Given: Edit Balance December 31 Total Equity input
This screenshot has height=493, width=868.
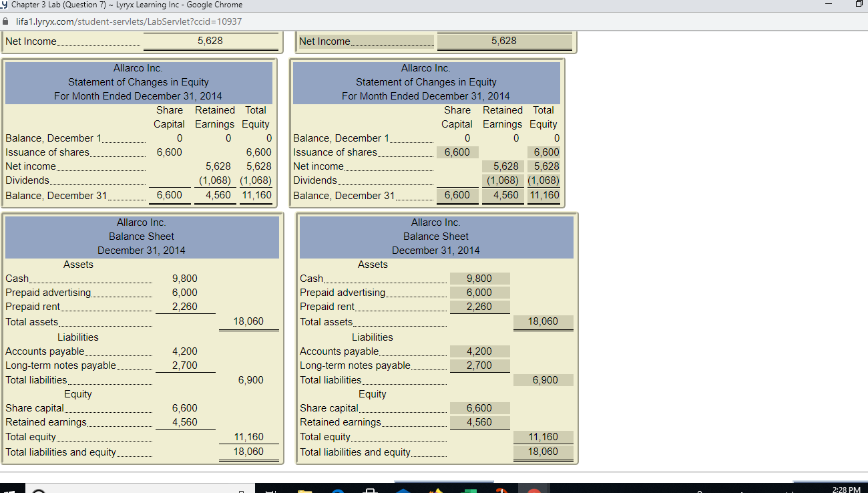Looking at the screenshot, I should coord(544,195).
